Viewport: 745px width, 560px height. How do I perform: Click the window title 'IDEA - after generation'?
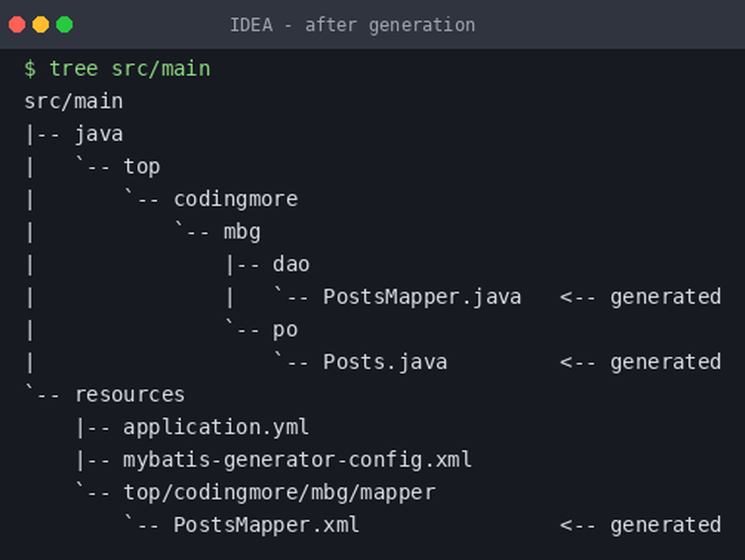[x=353, y=25]
